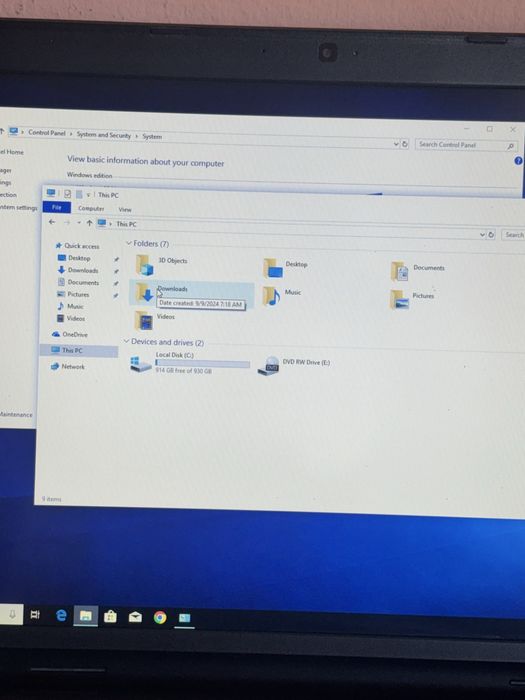This screenshot has height=700, width=525.
Task: Click System in Control Panel breadcrumb
Action: click(152, 137)
